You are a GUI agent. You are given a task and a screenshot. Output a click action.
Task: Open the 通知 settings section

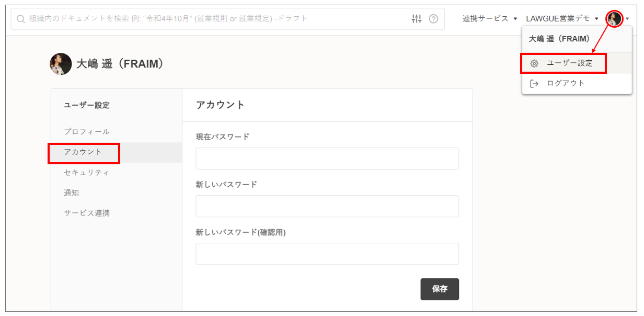tap(72, 193)
